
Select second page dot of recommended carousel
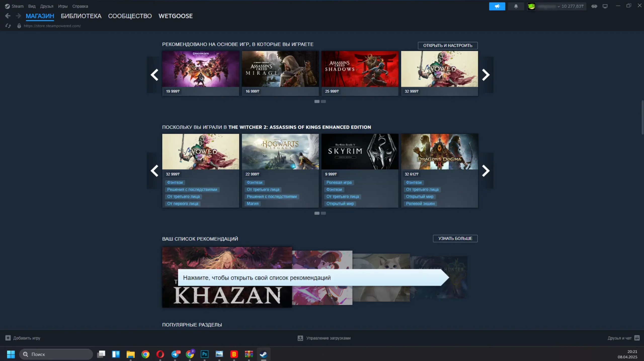(323, 101)
